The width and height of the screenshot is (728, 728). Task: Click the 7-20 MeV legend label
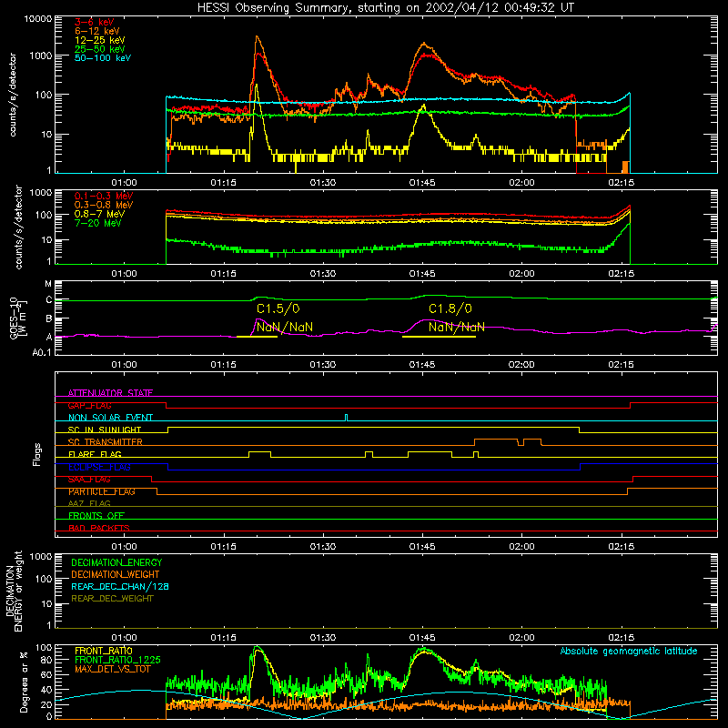click(98, 223)
